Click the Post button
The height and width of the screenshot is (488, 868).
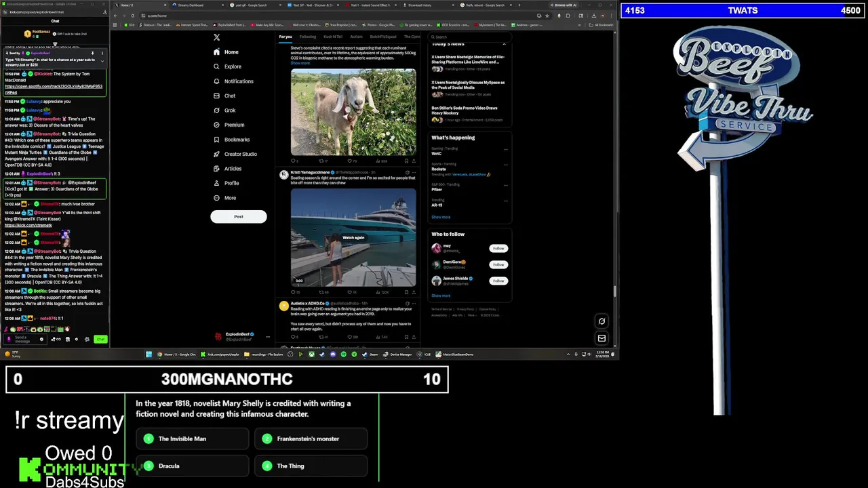click(x=239, y=217)
